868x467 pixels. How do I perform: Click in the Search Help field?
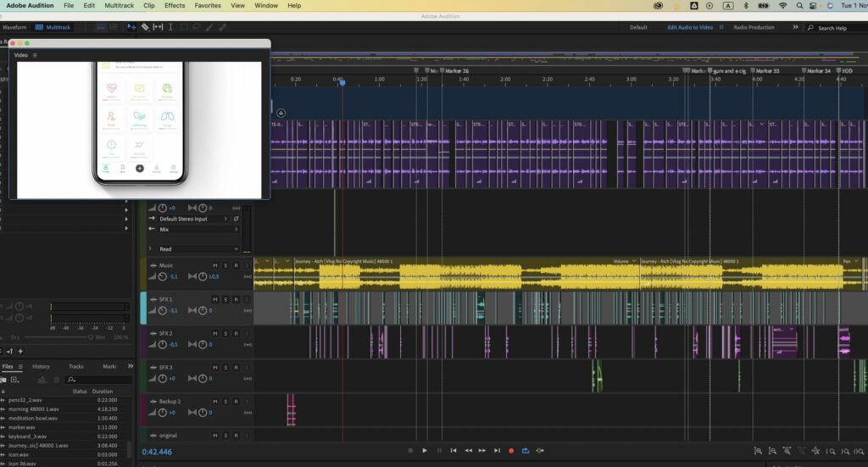pos(835,28)
